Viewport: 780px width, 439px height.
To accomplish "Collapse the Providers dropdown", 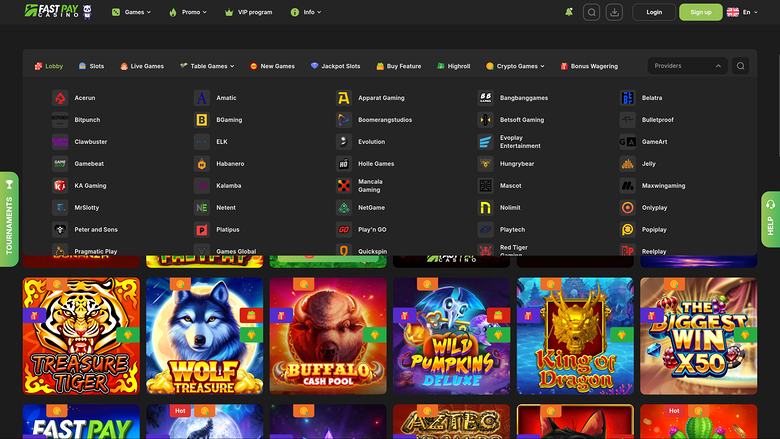I will 687,66.
